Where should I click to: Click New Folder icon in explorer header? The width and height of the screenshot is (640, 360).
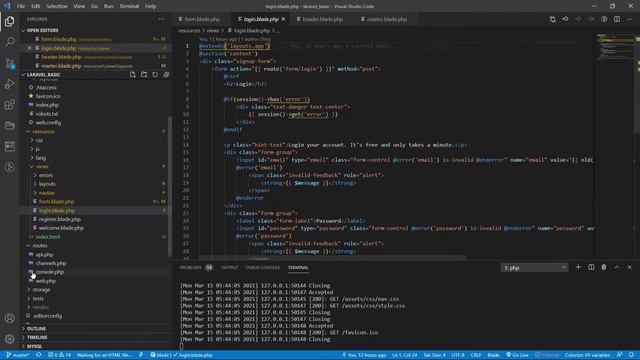point(144,75)
